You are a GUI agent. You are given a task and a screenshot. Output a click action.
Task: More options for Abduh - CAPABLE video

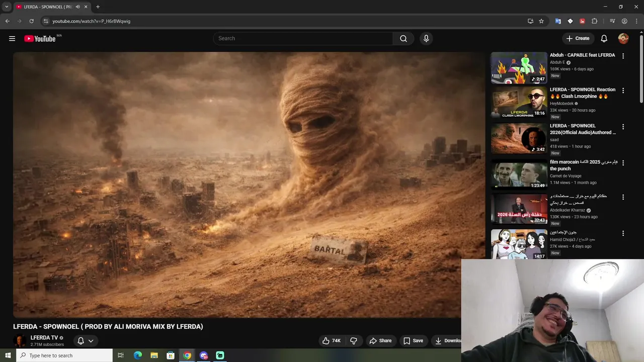tap(623, 56)
